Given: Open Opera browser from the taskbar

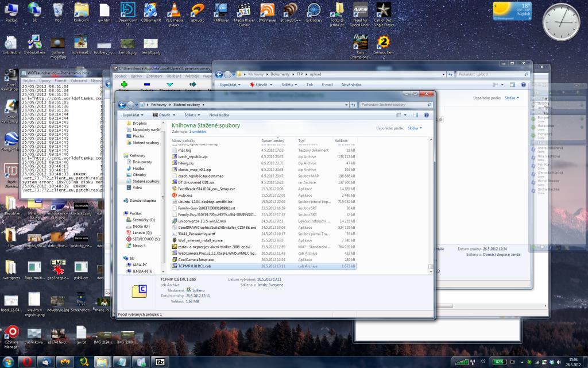Looking at the screenshot, I should pyautogui.click(x=26, y=362).
